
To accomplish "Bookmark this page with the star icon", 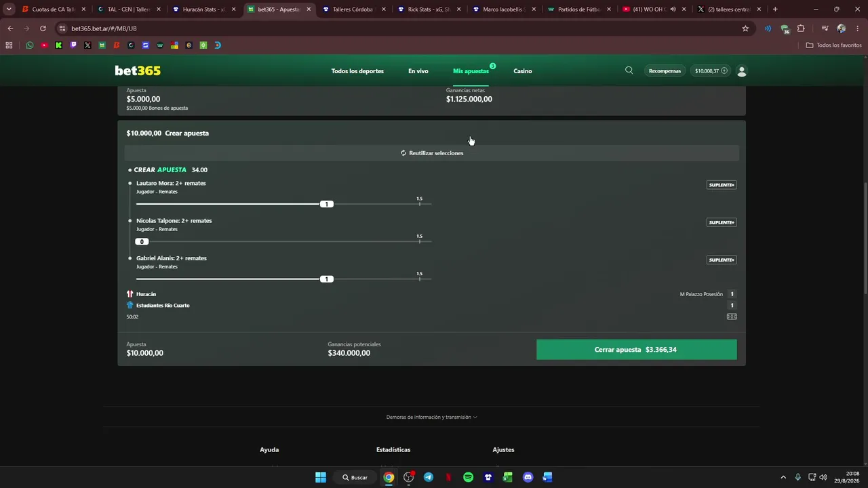I will click(x=745, y=28).
